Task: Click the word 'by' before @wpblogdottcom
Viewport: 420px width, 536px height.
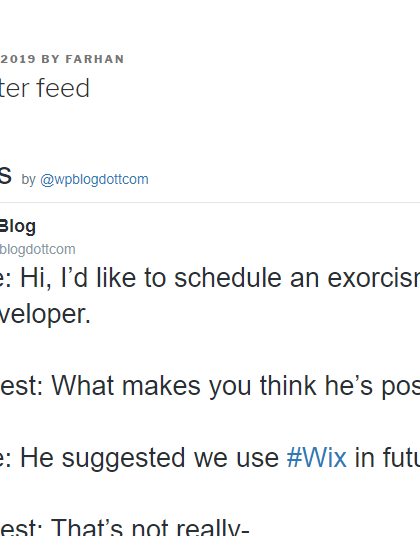Action: [x=28, y=180]
